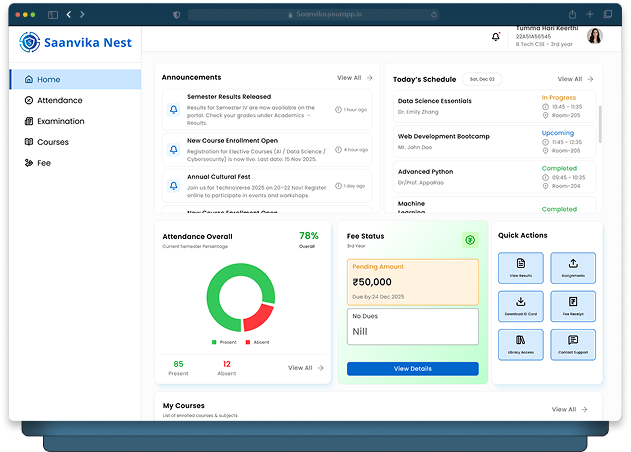The width and height of the screenshot is (631, 452).
Task: Open the Contact Support quick action
Action: tap(573, 345)
